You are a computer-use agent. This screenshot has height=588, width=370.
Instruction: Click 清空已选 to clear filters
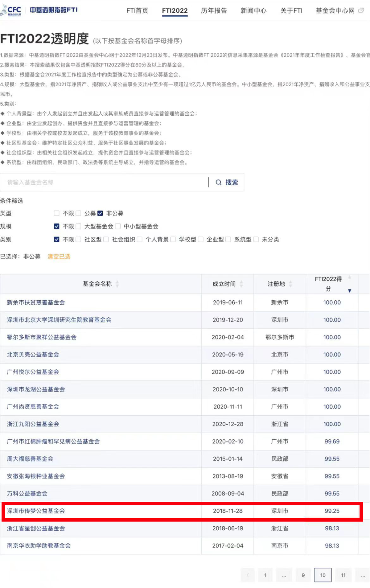click(59, 257)
